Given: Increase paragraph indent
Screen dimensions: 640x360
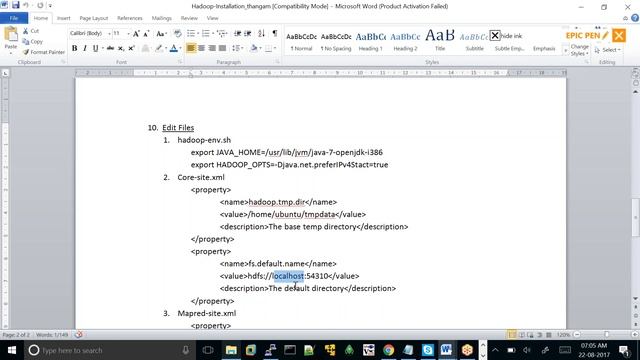Looking at the screenshot, I should click(x=248, y=33).
